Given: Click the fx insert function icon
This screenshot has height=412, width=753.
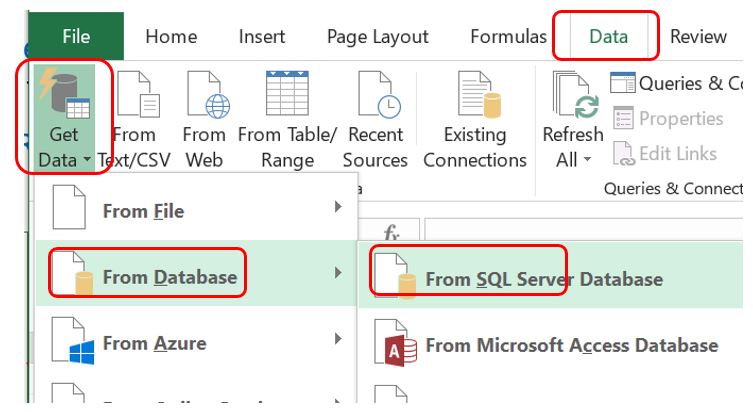Looking at the screenshot, I should (392, 234).
